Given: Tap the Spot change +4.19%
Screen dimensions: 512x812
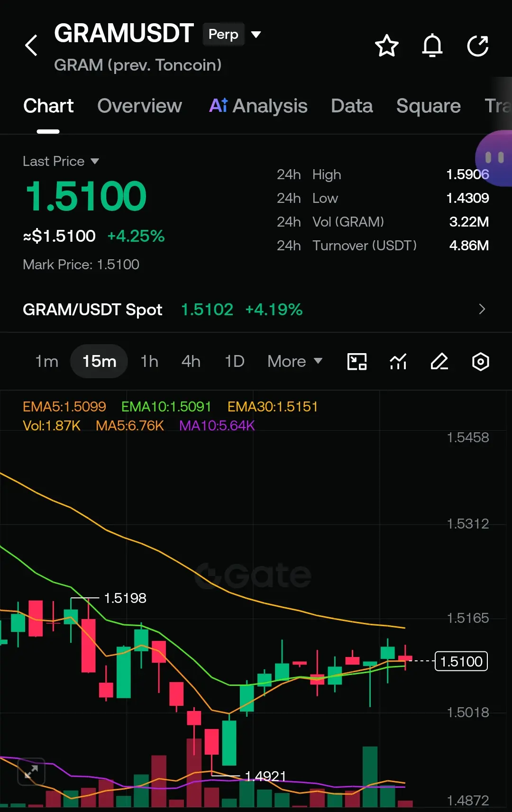Looking at the screenshot, I should coord(274,310).
